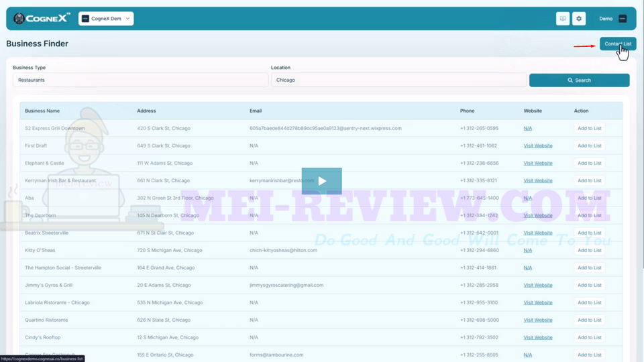
Task: Click the CogneX logo
Action: tap(42, 19)
